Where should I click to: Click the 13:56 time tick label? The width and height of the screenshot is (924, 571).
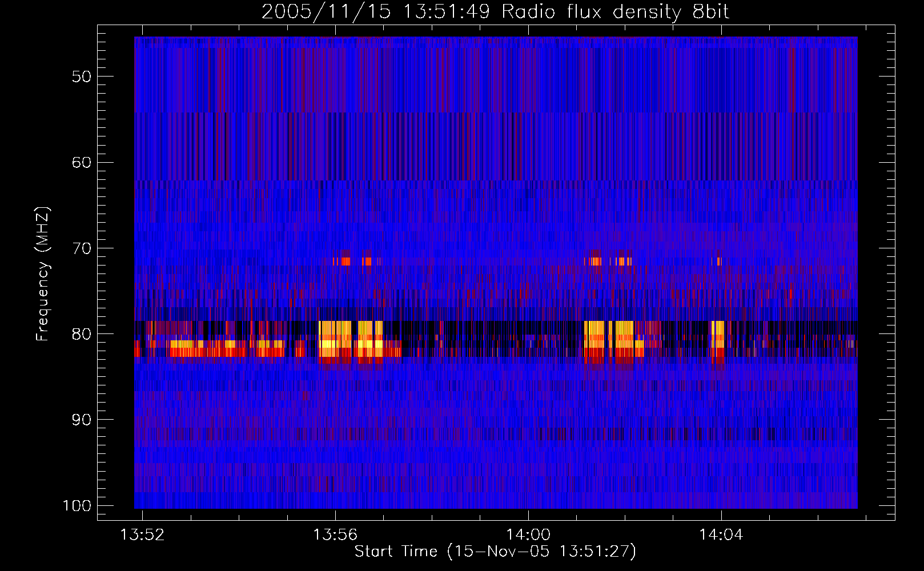(x=335, y=534)
